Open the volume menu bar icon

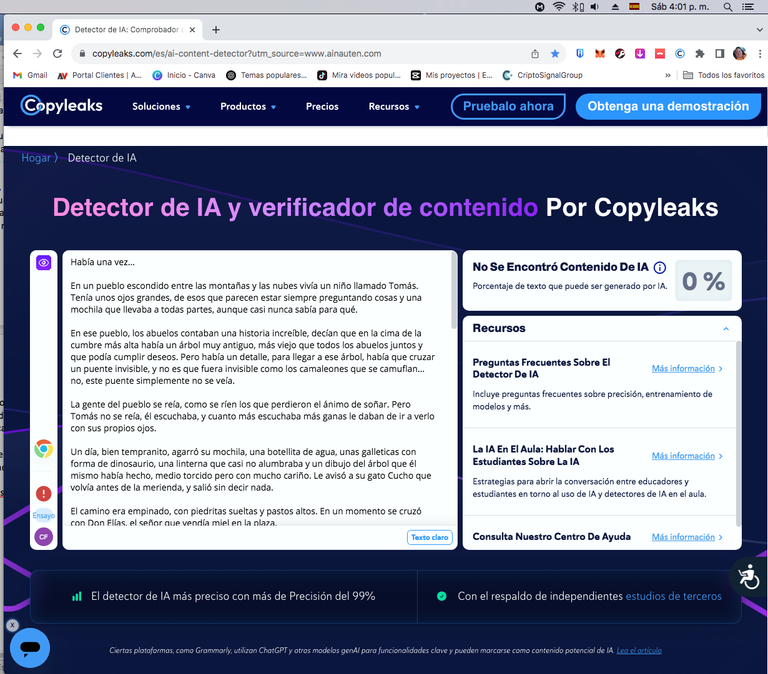pyautogui.click(x=595, y=6)
